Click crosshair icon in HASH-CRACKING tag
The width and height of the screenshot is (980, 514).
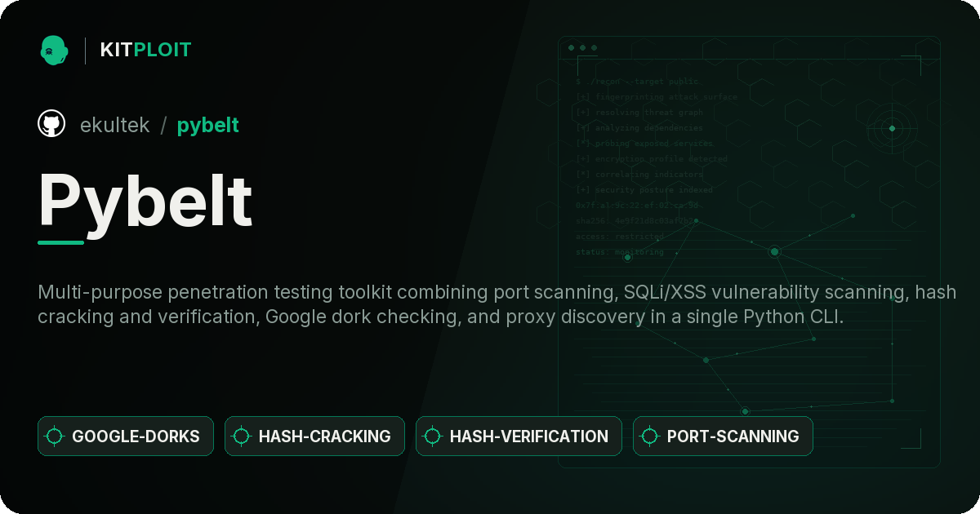point(242,436)
